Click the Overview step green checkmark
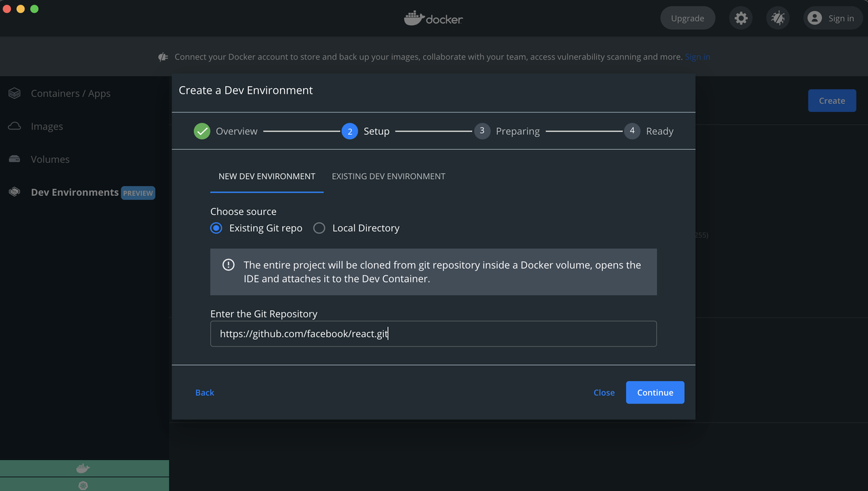The image size is (868, 491). 202,132
